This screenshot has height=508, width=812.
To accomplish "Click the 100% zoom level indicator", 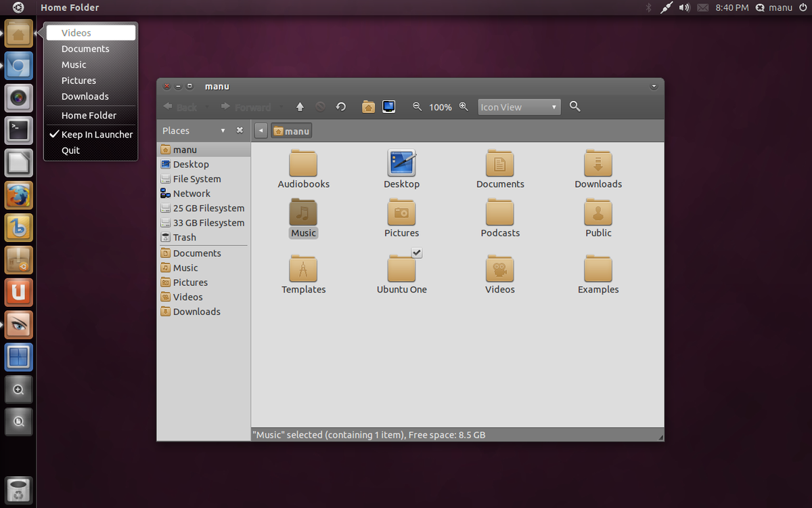I will pyautogui.click(x=441, y=106).
